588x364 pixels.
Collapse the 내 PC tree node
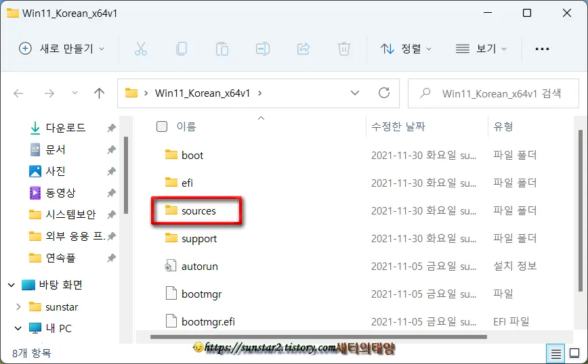pyautogui.click(x=18, y=328)
